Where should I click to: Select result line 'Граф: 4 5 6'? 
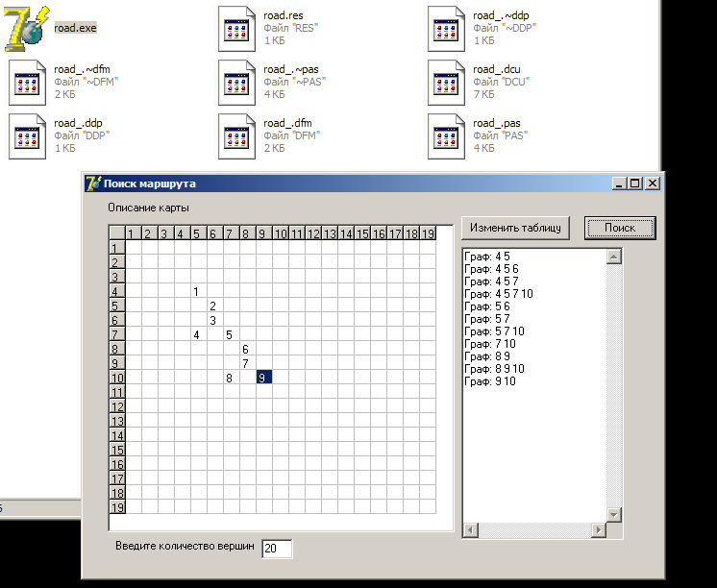[x=491, y=269]
